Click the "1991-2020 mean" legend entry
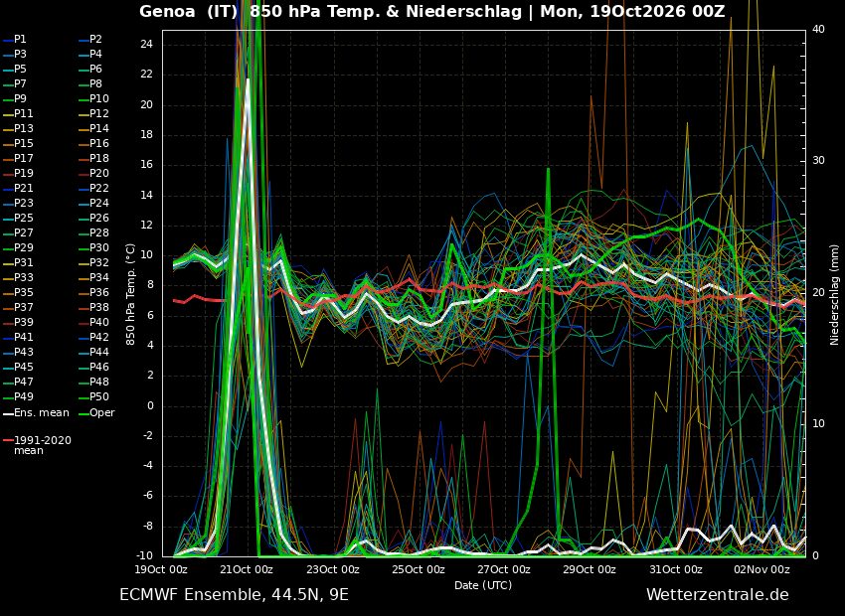This screenshot has height=616, width=845. (x=37, y=445)
